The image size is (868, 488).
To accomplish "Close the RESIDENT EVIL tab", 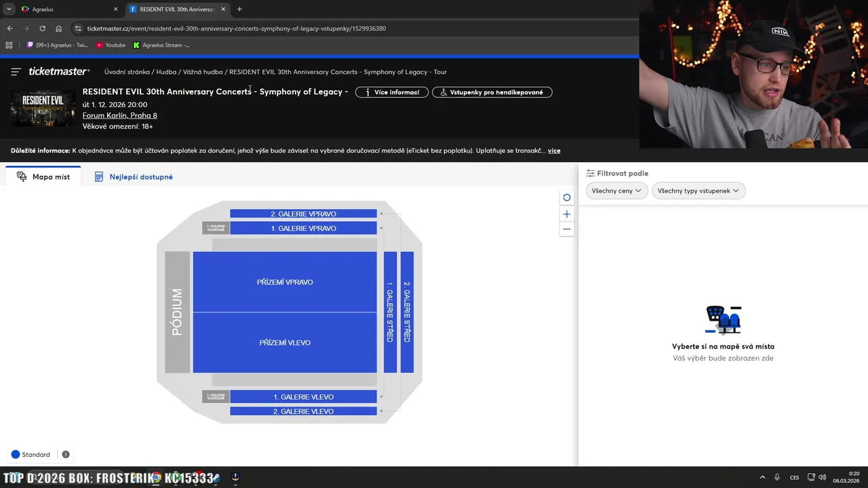I will point(223,9).
